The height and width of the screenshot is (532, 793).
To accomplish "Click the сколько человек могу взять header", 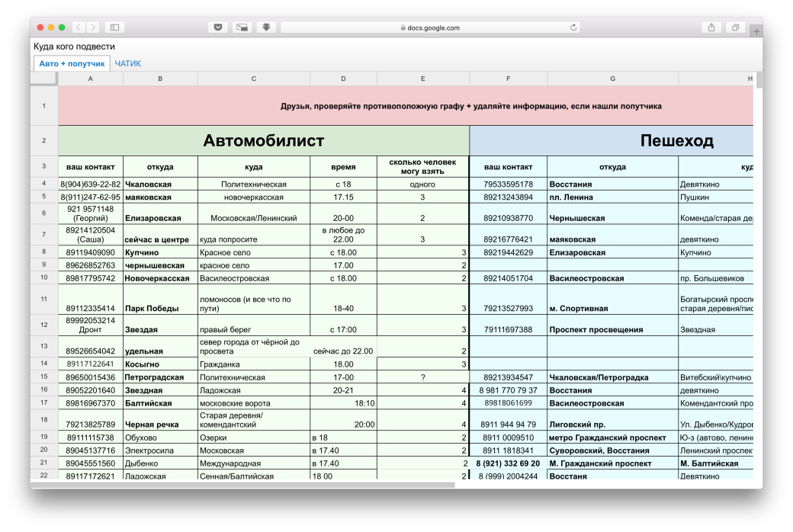I will tap(422, 166).
